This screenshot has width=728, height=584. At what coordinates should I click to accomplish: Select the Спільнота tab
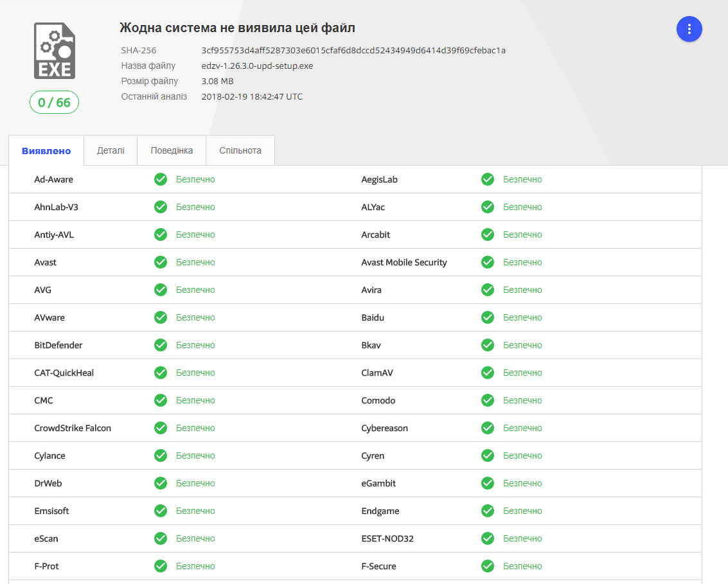coord(240,150)
